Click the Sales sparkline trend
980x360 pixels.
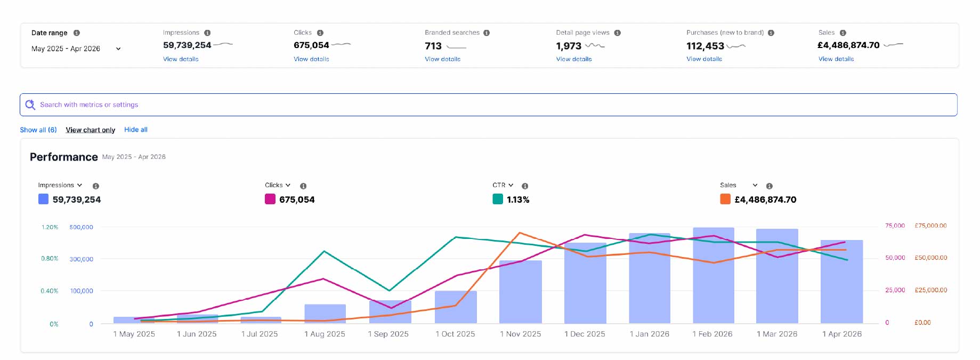coord(893,45)
